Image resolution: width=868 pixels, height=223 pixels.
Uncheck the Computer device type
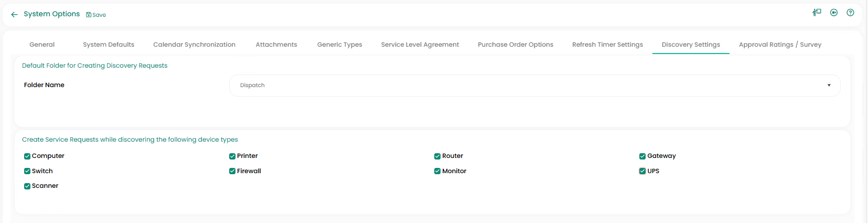point(27,156)
